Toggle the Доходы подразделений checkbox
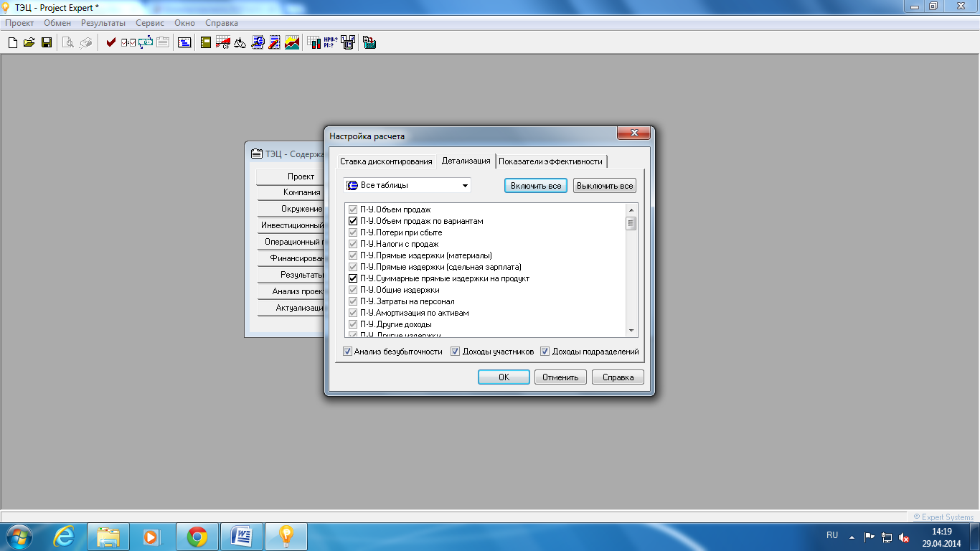Image resolution: width=980 pixels, height=551 pixels. coord(545,352)
